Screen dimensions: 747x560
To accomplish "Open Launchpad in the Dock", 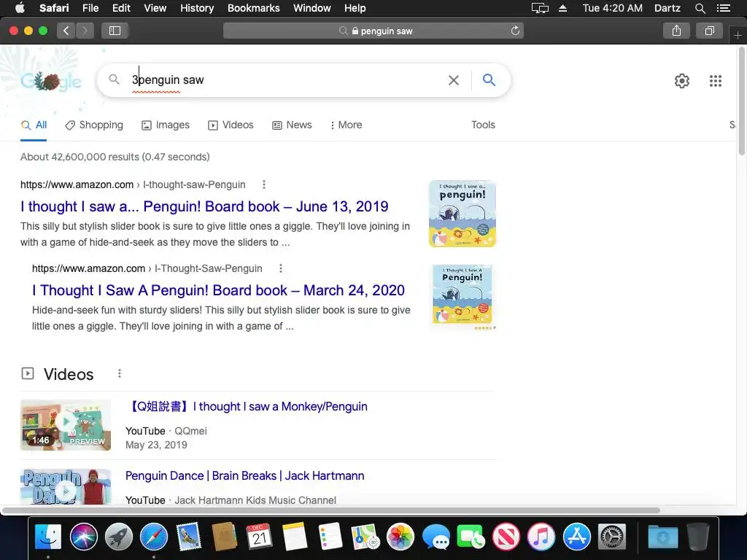I will pyautogui.click(x=119, y=536).
